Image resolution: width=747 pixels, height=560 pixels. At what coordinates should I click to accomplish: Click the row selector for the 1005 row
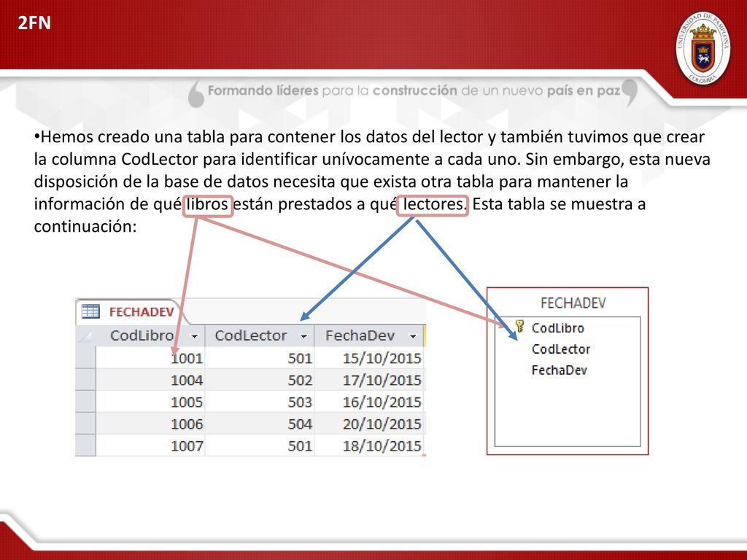(x=86, y=402)
